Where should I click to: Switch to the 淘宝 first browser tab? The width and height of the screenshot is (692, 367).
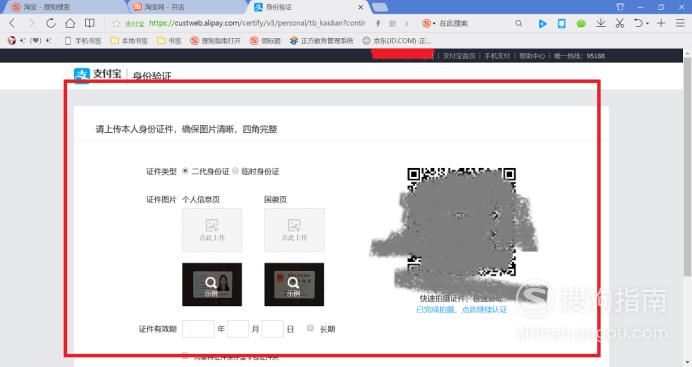(64, 7)
